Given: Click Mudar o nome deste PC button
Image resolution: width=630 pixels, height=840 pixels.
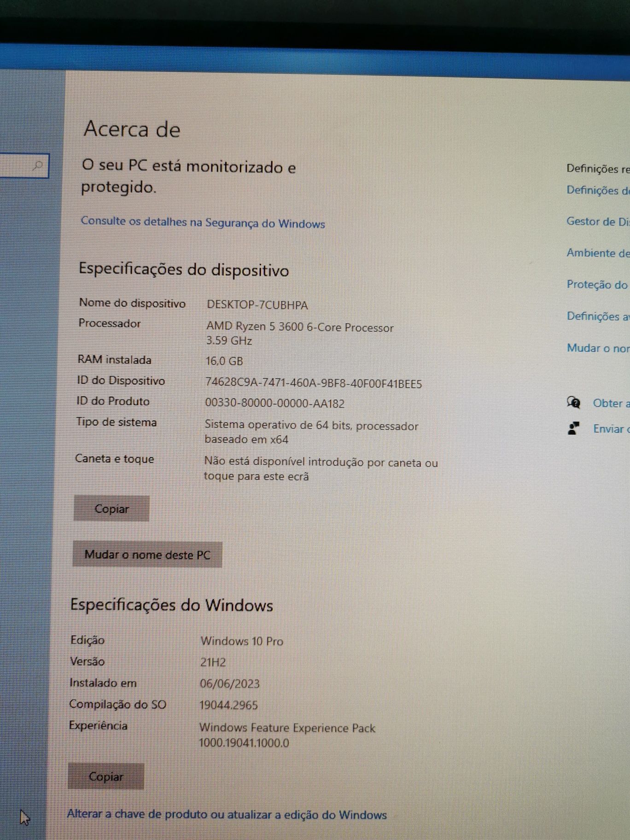Looking at the screenshot, I should point(147,554).
